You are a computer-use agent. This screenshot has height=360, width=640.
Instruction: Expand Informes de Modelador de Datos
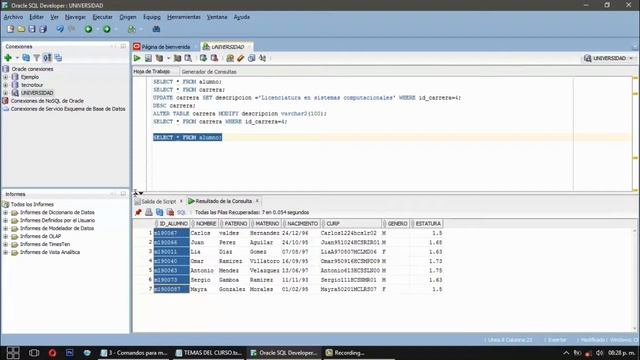point(6,229)
